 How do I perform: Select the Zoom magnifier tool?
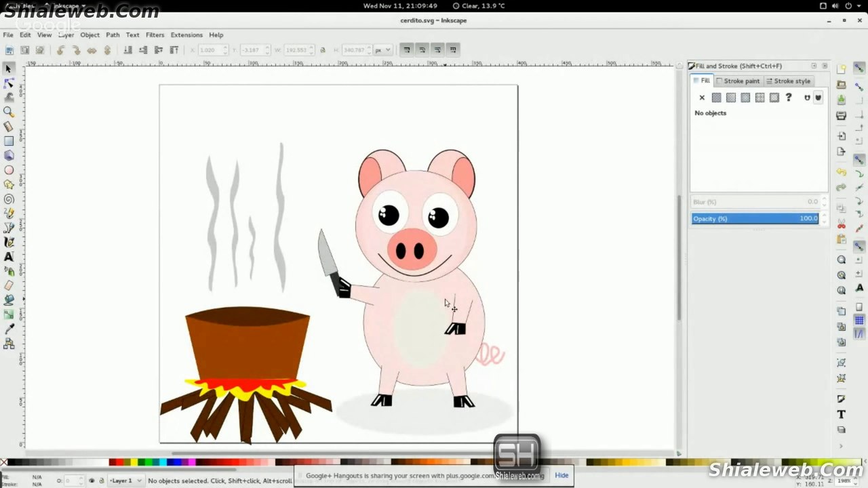9,112
